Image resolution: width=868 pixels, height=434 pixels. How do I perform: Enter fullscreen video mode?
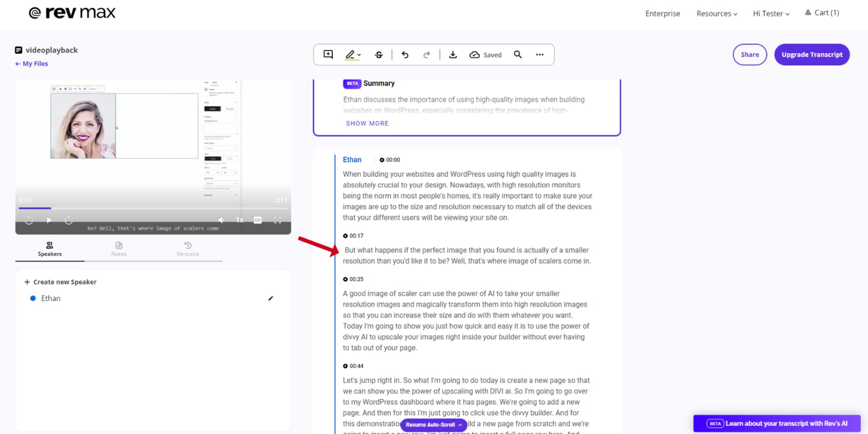[277, 220]
